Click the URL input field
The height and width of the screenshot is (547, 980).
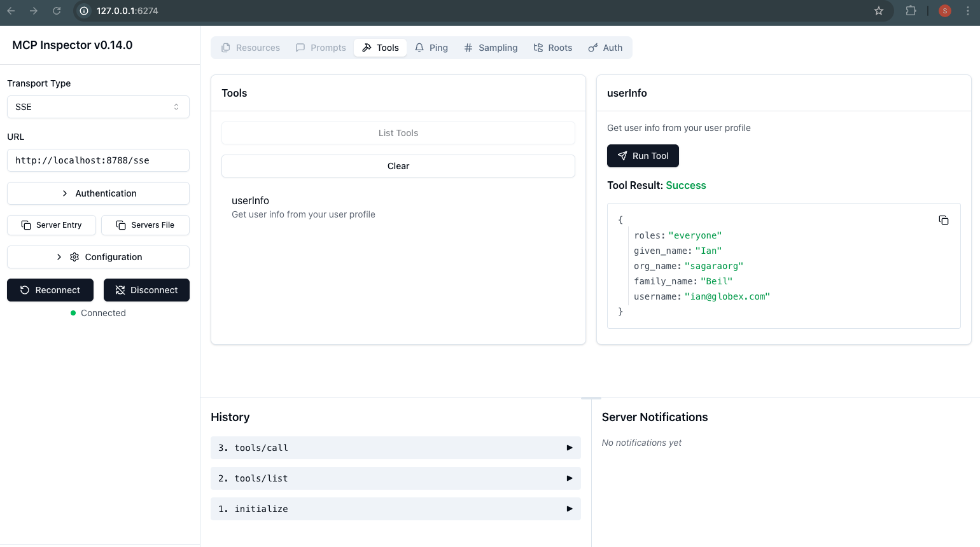[98, 160]
